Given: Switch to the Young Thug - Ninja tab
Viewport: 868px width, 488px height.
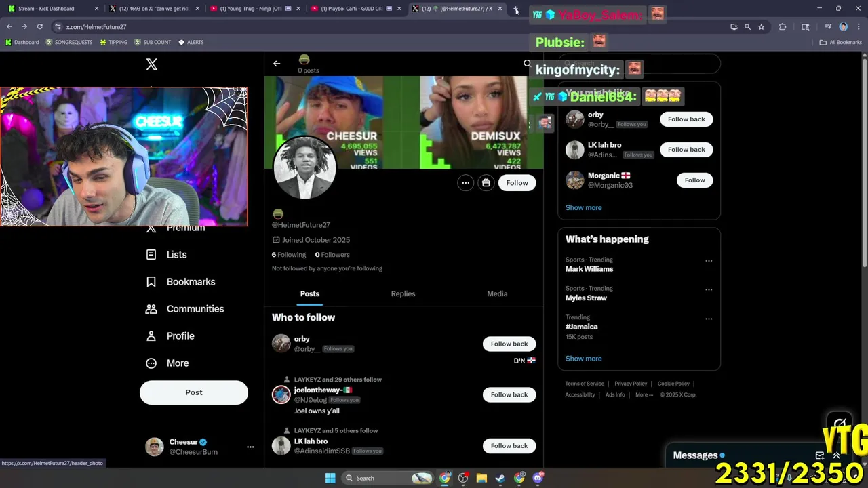Looking at the screenshot, I should [255, 9].
